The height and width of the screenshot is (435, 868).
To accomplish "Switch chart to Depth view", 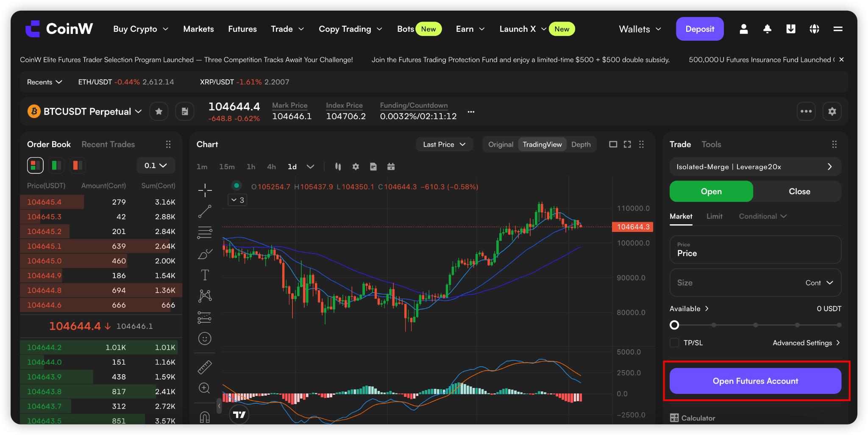I will point(581,145).
